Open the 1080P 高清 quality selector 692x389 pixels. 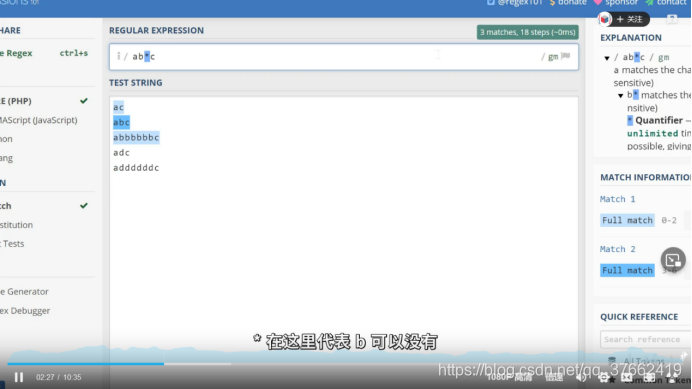pyautogui.click(x=510, y=377)
